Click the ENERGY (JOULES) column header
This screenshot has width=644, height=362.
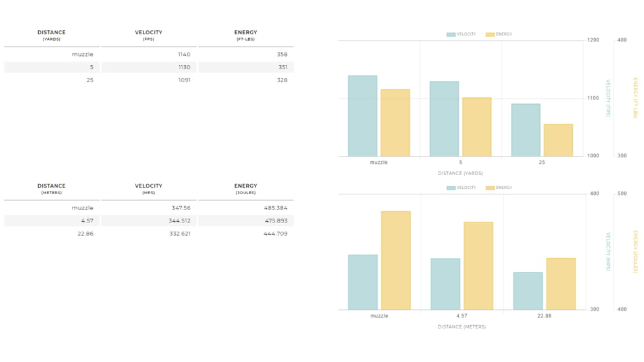click(x=246, y=189)
